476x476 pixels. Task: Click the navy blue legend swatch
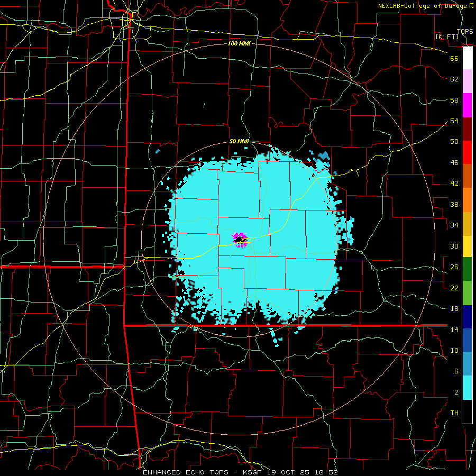click(467, 317)
